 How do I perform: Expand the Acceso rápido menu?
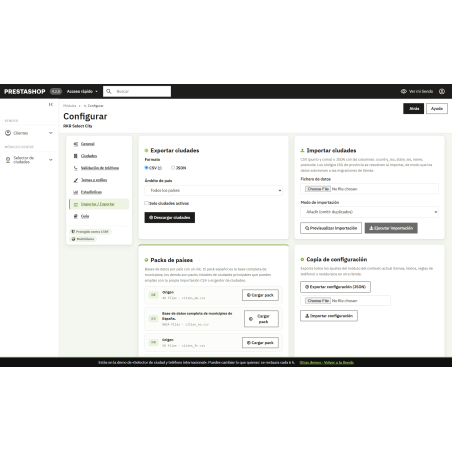tap(82, 91)
